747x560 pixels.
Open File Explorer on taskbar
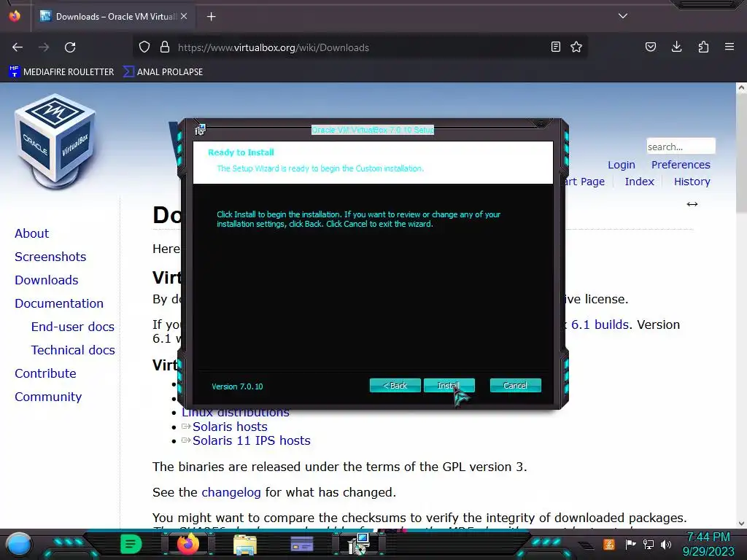click(245, 544)
